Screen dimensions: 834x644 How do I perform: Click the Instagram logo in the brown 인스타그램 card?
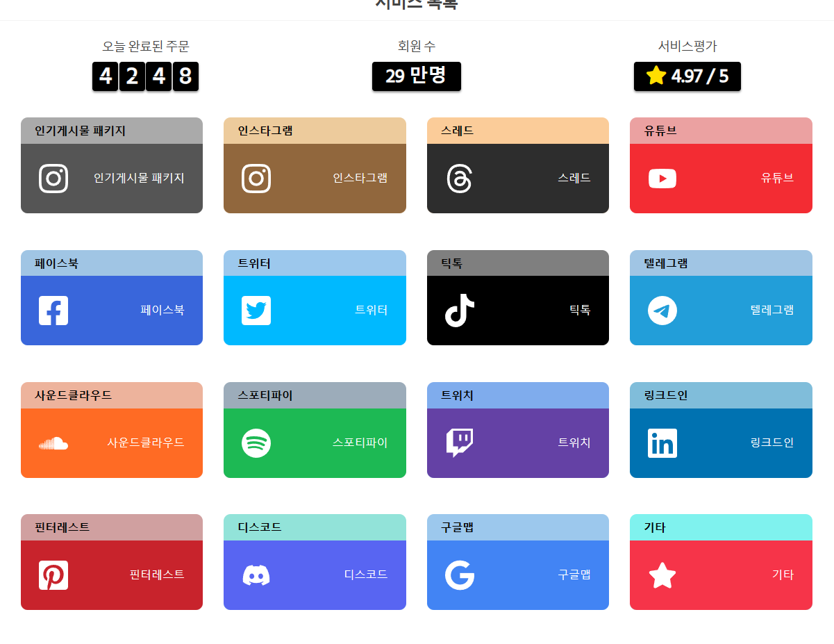click(x=256, y=179)
